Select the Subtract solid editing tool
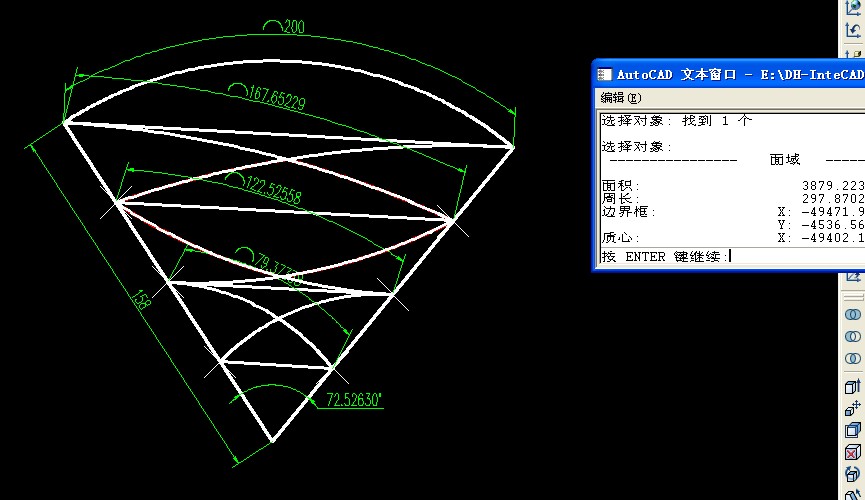Viewport: 865px width, 500px height. (x=852, y=337)
